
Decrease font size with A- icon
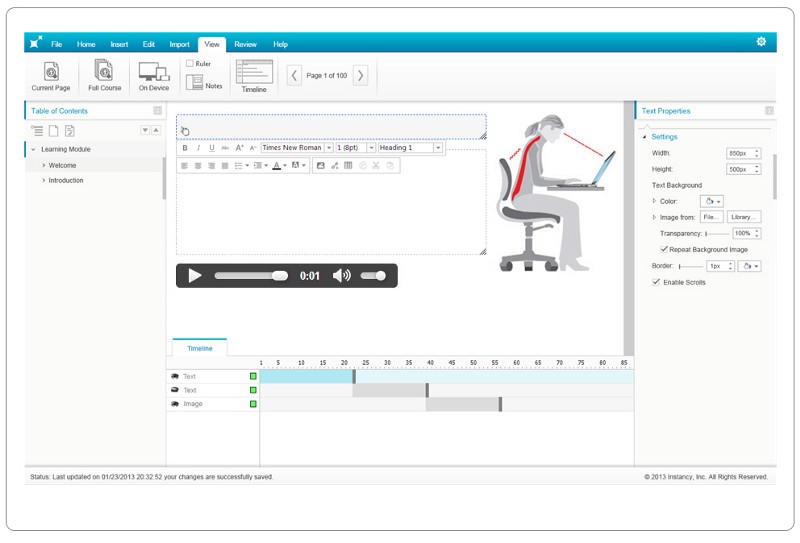pos(253,148)
